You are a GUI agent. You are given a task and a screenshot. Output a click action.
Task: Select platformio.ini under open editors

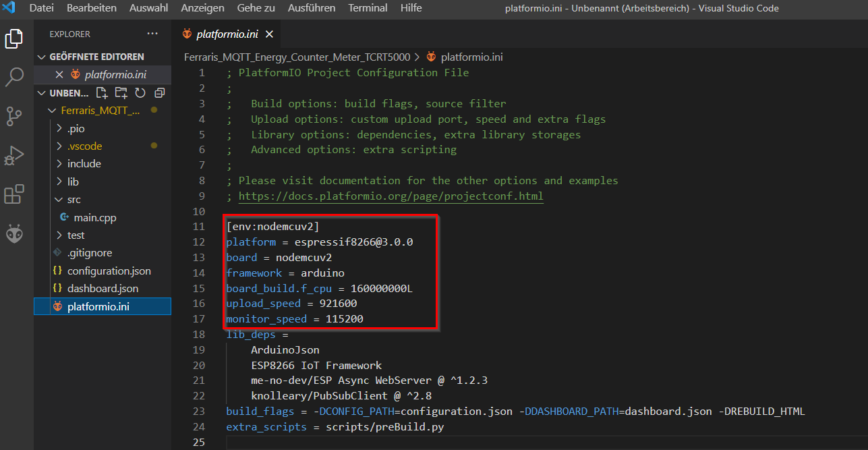tap(115, 74)
